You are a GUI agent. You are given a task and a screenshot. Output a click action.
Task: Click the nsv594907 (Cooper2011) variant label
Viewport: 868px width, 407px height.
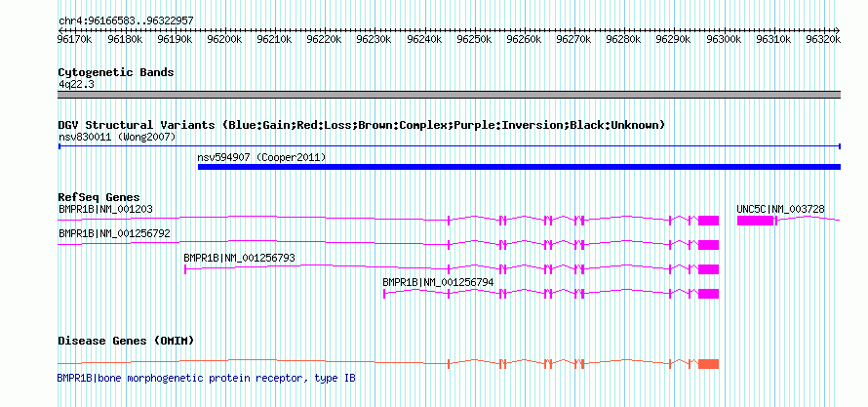pos(261,158)
